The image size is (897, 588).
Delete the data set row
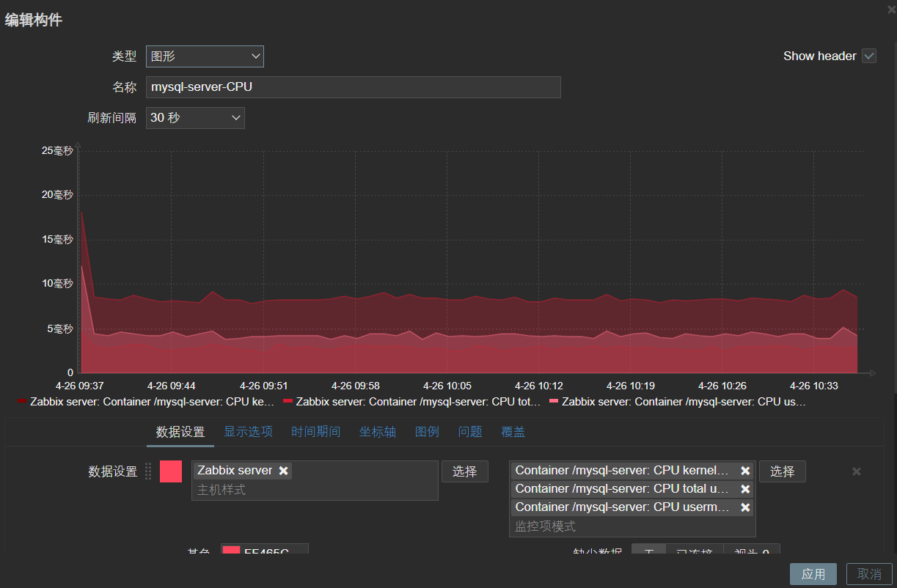click(x=856, y=471)
